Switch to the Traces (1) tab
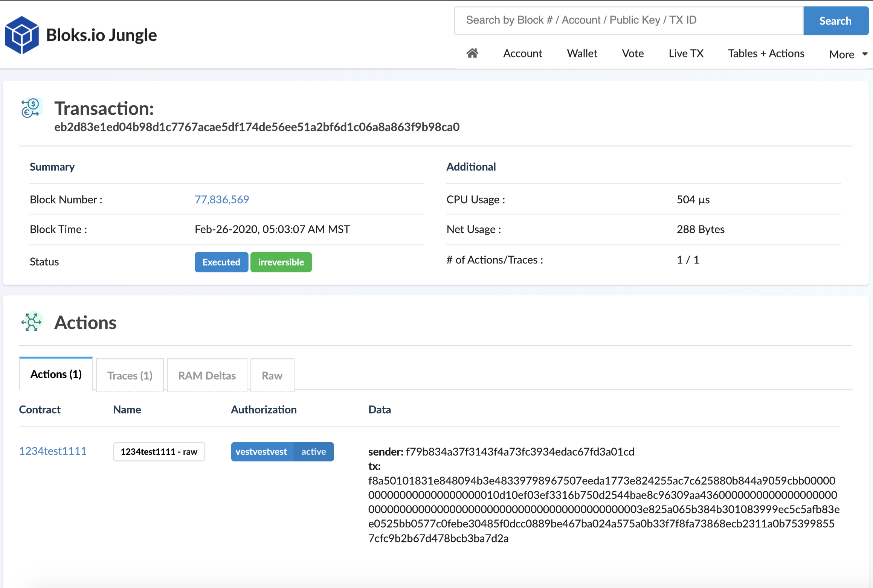This screenshot has height=588, width=873. coord(130,375)
